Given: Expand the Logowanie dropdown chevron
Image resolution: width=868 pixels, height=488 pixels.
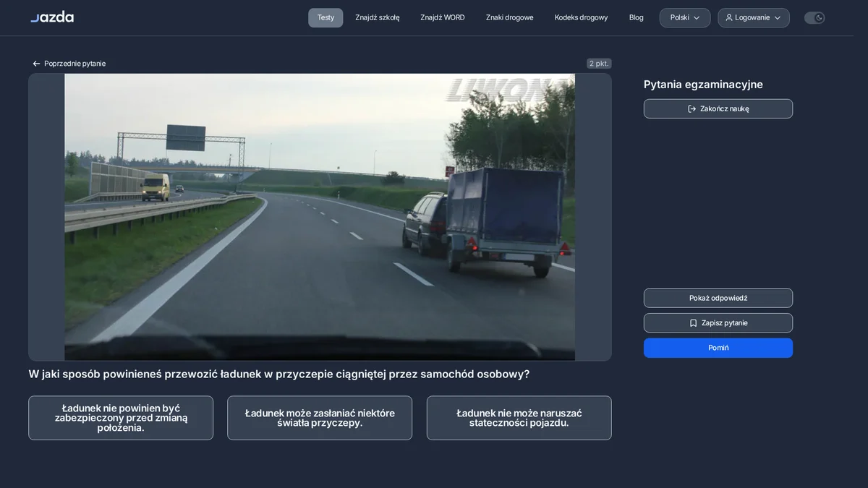Looking at the screenshot, I should tap(778, 17).
